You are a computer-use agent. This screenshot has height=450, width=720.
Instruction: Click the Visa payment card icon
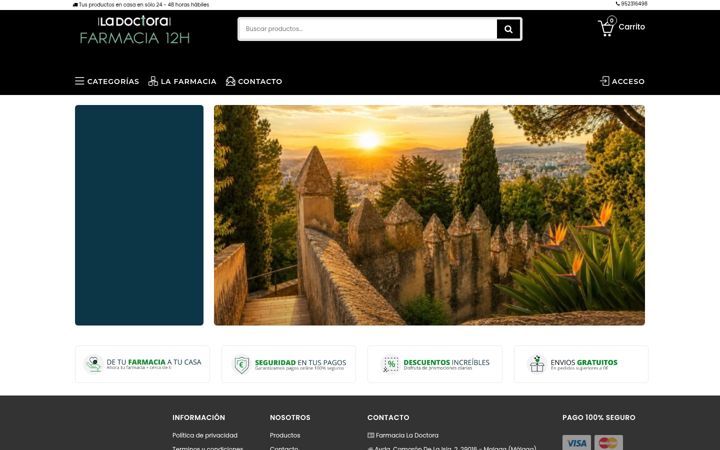click(x=576, y=443)
